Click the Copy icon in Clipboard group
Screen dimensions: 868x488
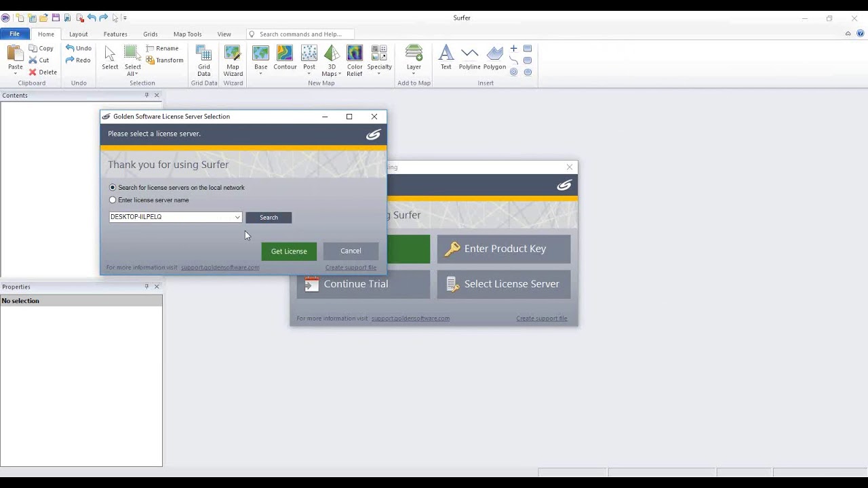pos(33,48)
